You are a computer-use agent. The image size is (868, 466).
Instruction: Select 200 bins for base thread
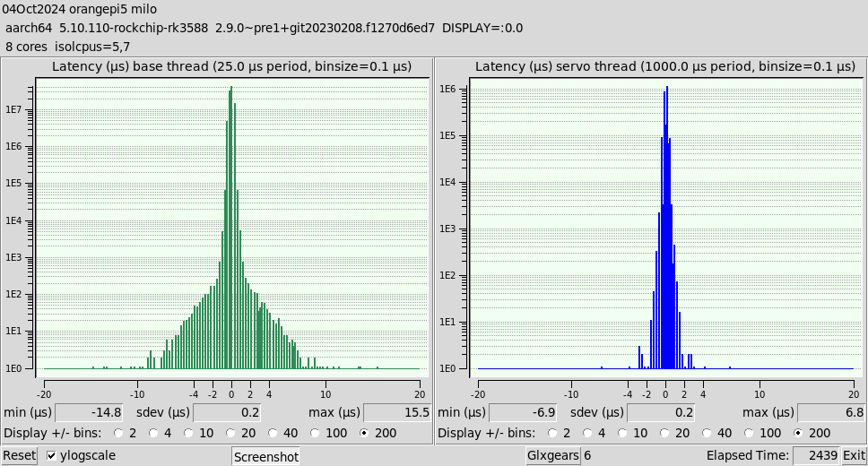[364, 433]
